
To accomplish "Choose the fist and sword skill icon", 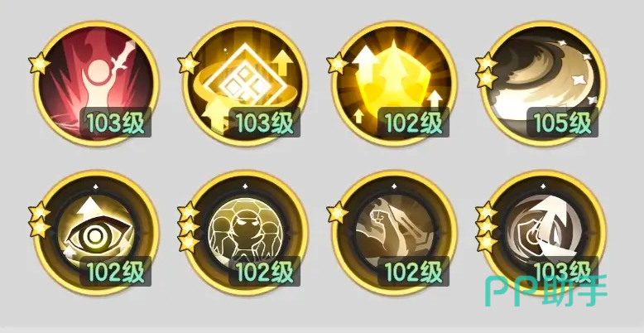I will pyautogui.click(x=394, y=233).
